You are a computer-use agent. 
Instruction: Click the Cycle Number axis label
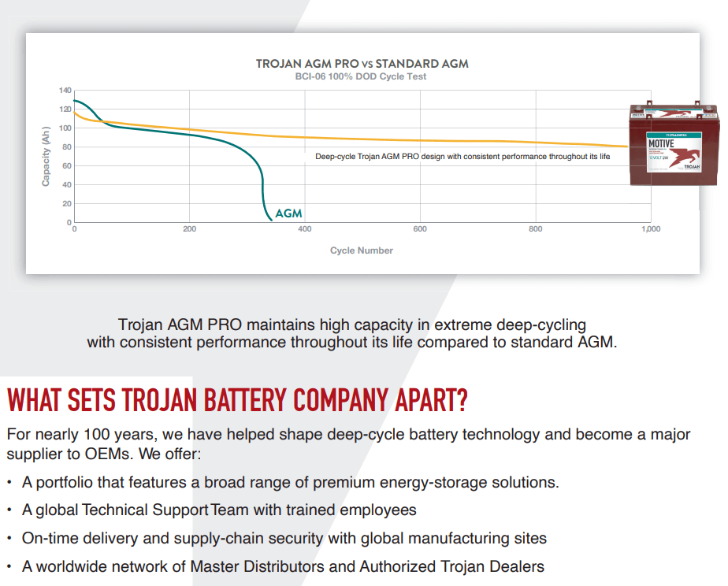tap(361, 250)
